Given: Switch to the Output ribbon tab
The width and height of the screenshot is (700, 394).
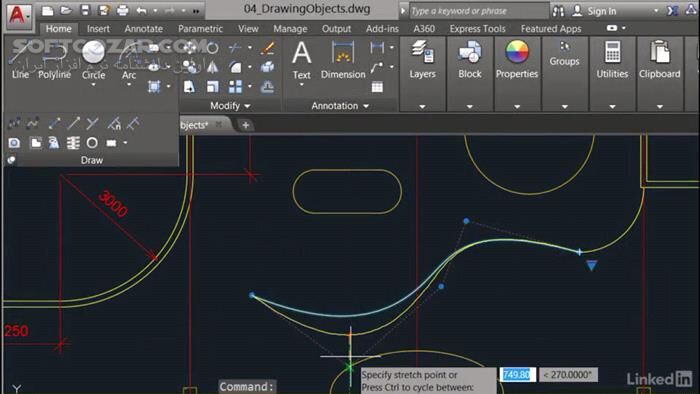Looking at the screenshot, I should point(336,29).
